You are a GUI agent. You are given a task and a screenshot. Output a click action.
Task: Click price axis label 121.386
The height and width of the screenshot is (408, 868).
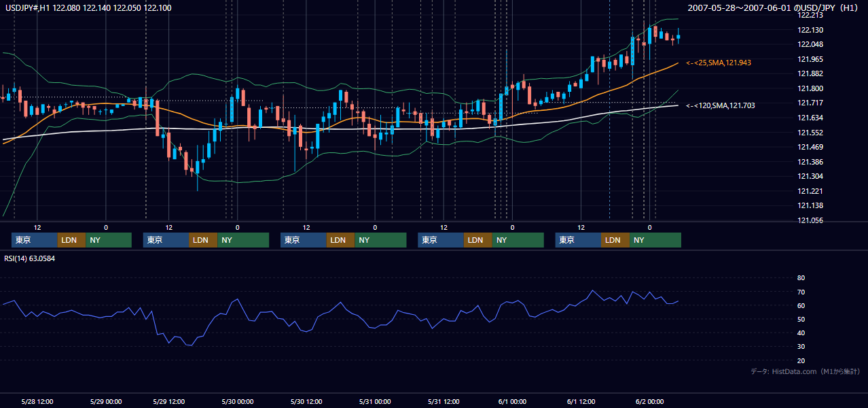coord(811,162)
